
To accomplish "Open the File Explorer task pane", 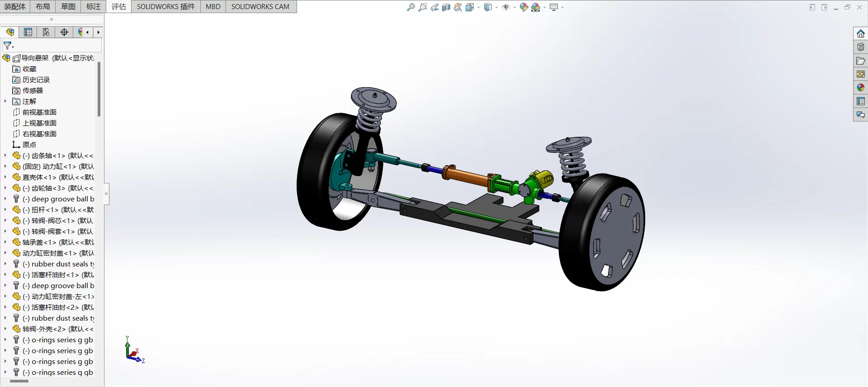I will 860,61.
